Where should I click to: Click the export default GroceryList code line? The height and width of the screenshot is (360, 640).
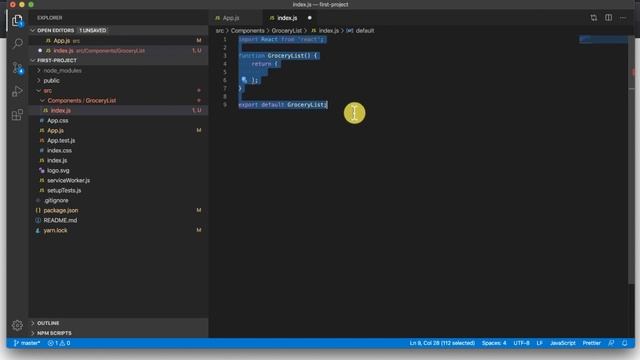click(283, 105)
